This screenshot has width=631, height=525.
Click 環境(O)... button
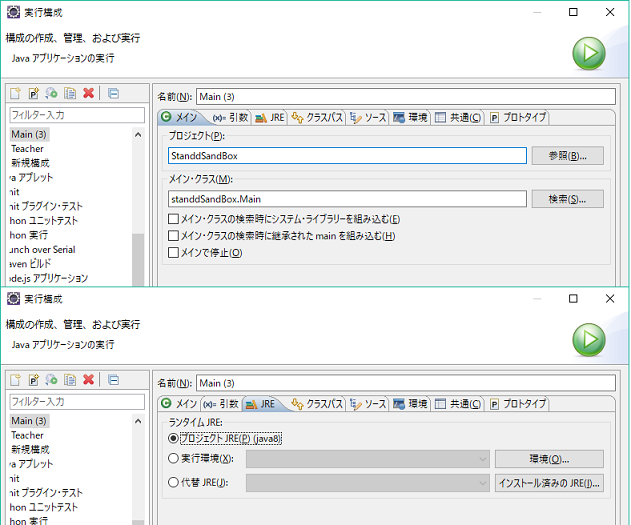pos(549,459)
